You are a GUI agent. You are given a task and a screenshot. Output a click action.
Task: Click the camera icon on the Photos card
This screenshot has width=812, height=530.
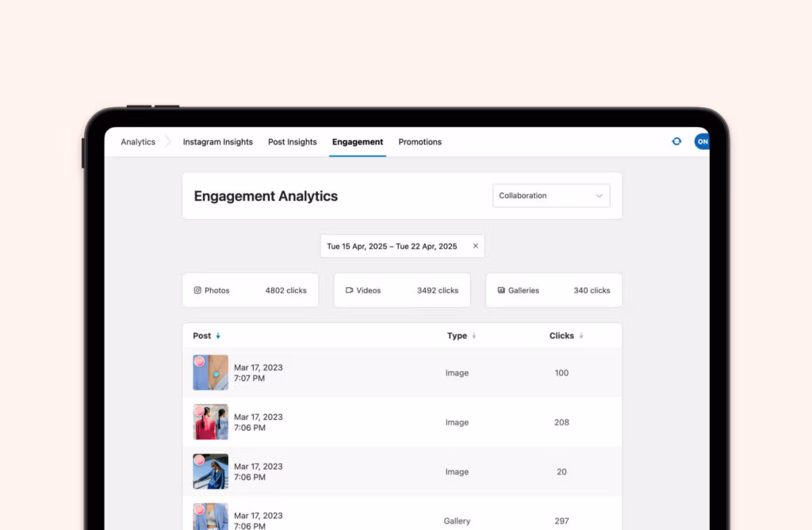(197, 290)
